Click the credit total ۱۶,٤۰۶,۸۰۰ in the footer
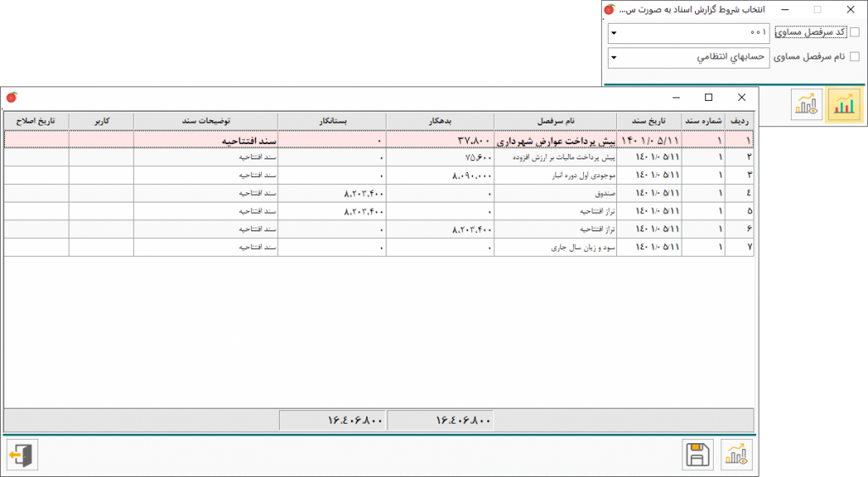Viewport: 868px width, 477px height. coord(355,420)
